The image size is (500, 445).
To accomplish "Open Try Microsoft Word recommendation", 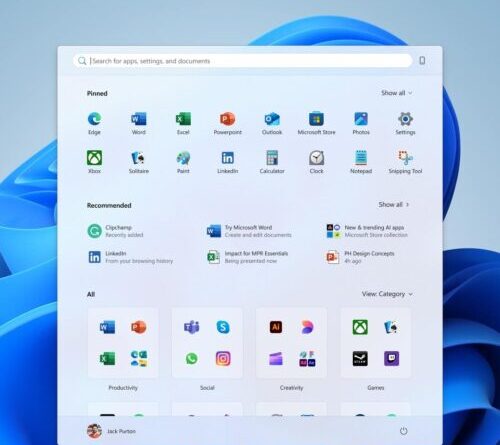I will coord(249,231).
